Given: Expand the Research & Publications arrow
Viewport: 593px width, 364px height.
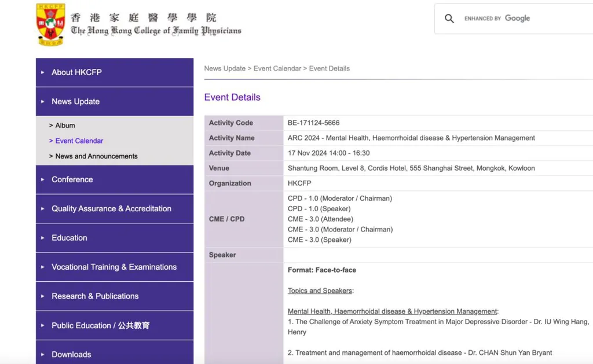Looking at the screenshot, I should (x=42, y=296).
